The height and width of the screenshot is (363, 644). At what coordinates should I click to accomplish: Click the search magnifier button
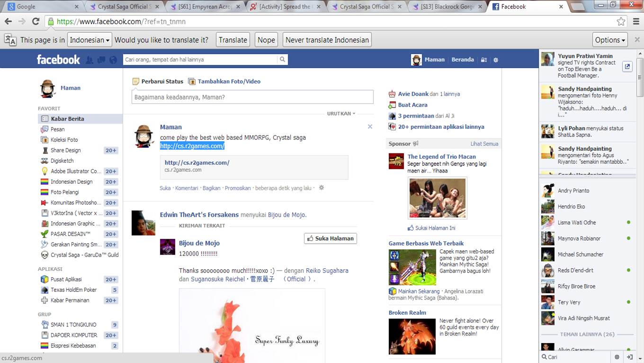(x=282, y=60)
